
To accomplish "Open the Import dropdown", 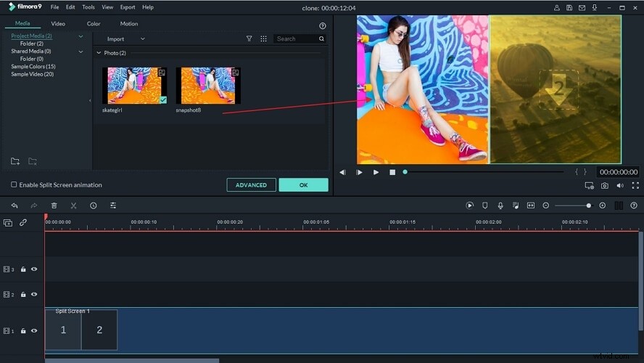I will point(125,39).
